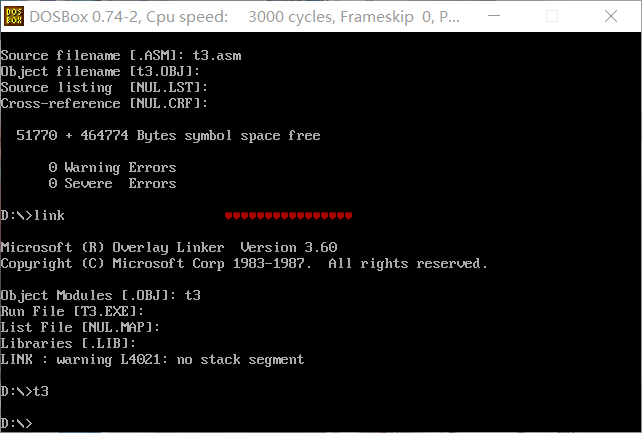Screen dimensions: 642x433
Task: Click the row of red hearts
Action: coord(288,215)
